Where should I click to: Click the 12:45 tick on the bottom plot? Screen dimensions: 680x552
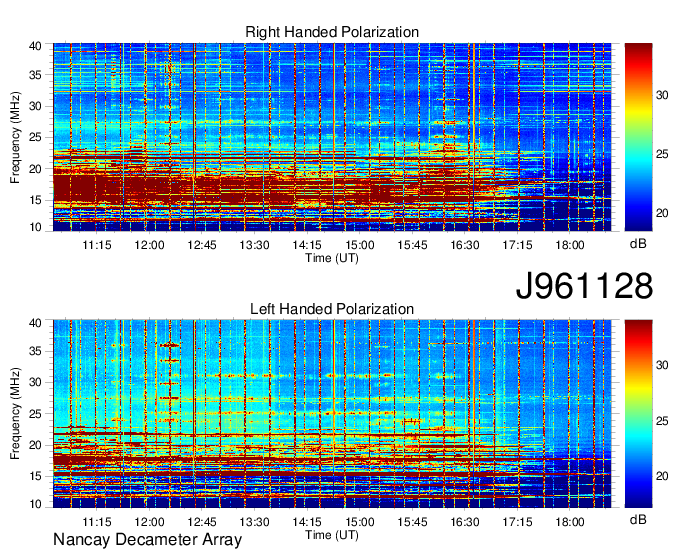pyautogui.click(x=202, y=522)
